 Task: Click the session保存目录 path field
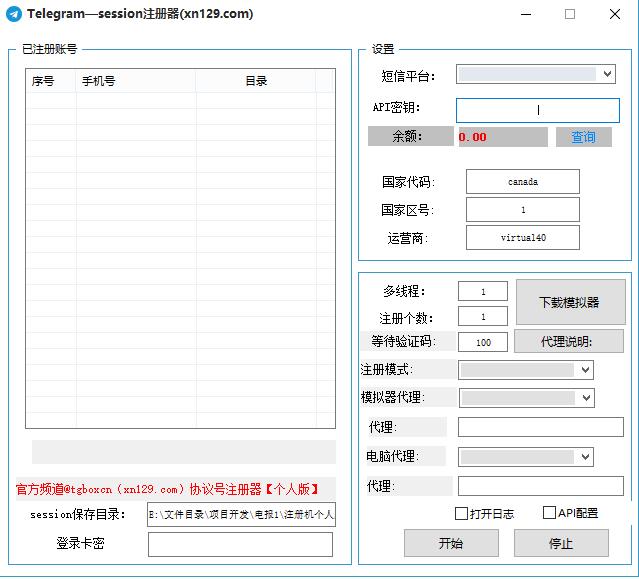pyautogui.click(x=241, y=514)
